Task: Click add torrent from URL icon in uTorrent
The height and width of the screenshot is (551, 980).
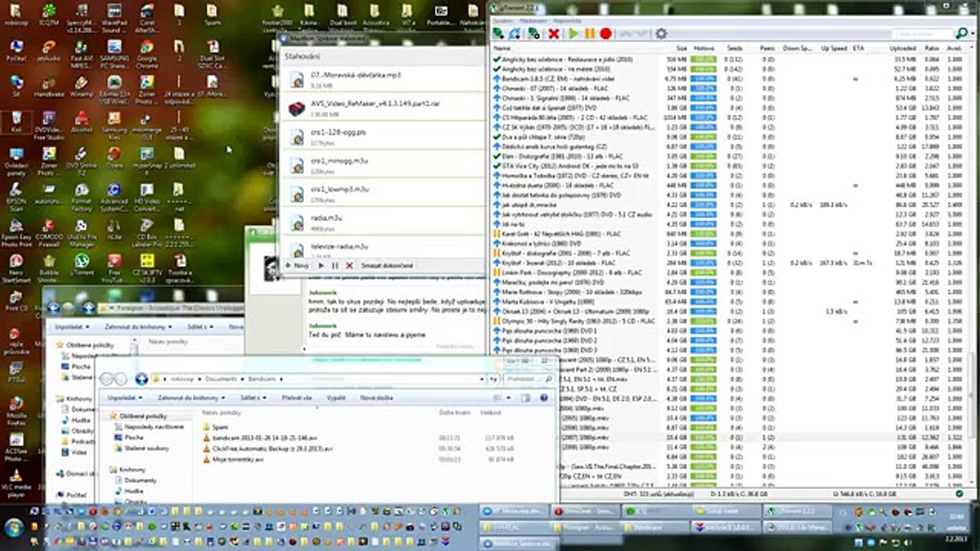Action: pos(516,34)
